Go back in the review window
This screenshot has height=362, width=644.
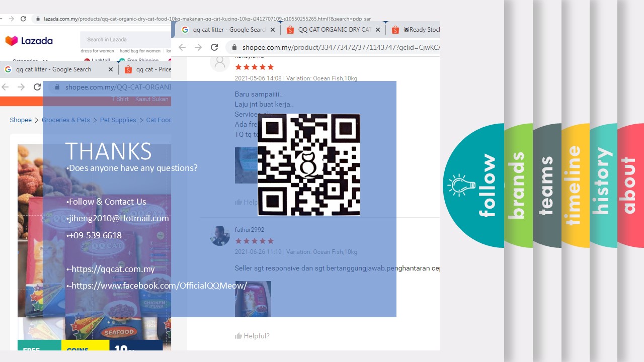click(x=182, y=47)
